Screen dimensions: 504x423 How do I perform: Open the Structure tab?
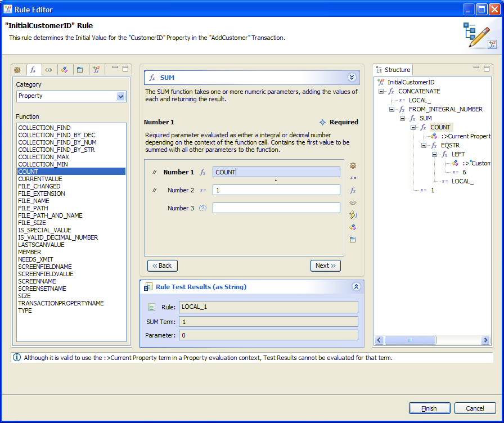[393, 70]
